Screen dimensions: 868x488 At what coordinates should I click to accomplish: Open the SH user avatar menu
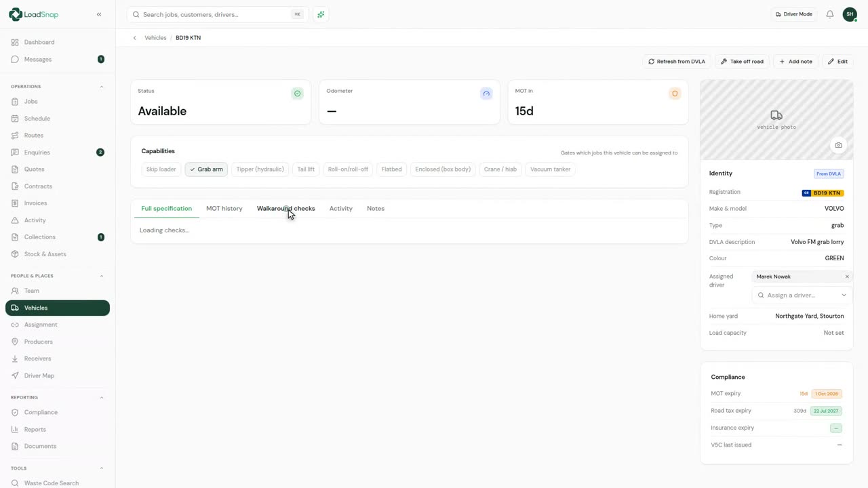850,14
